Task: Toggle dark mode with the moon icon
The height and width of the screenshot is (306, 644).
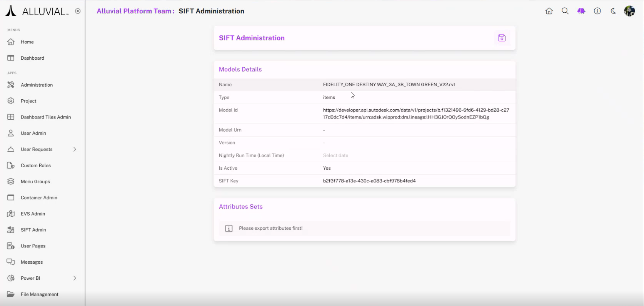Action: pyautogui.click(x=613, y=11)
